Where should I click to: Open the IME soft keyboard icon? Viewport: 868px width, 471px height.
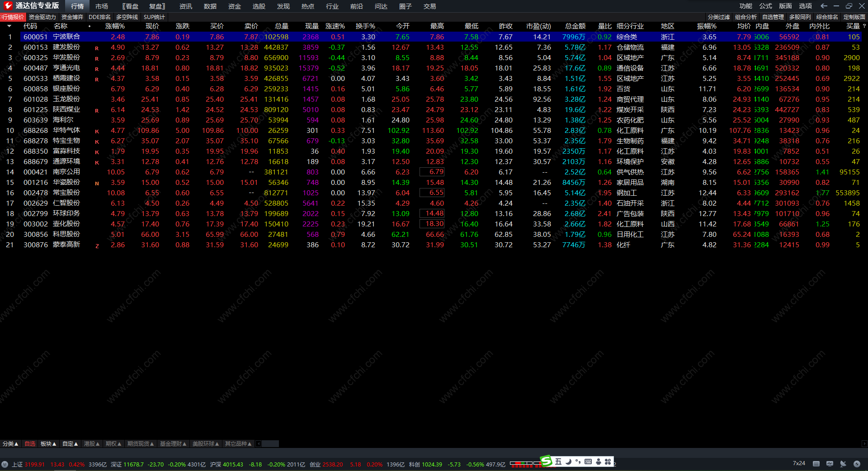point(588,462)
